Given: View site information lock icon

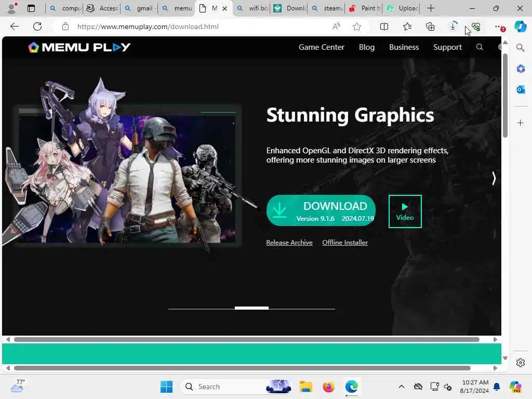Looking at the screenshot, I should click(65, 26).
